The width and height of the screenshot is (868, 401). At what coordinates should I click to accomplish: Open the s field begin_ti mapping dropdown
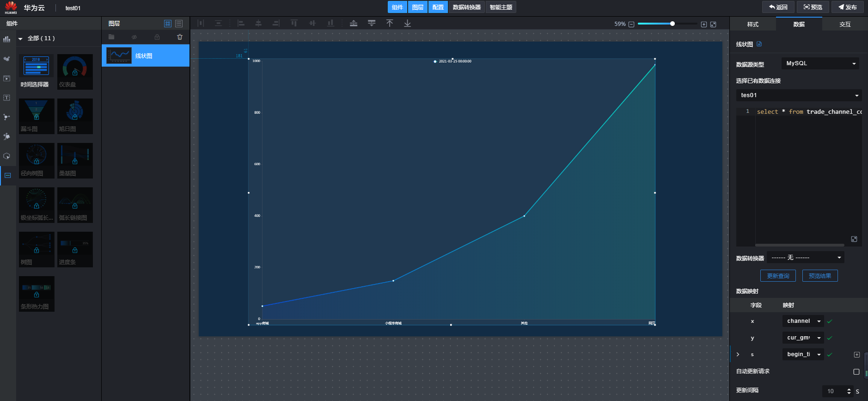[x=803, y=354]
